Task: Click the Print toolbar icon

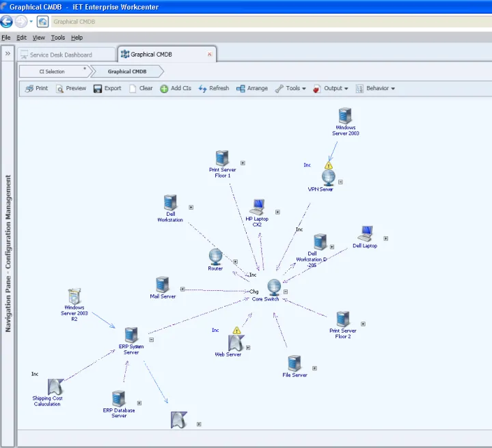Action: point(29,89)
